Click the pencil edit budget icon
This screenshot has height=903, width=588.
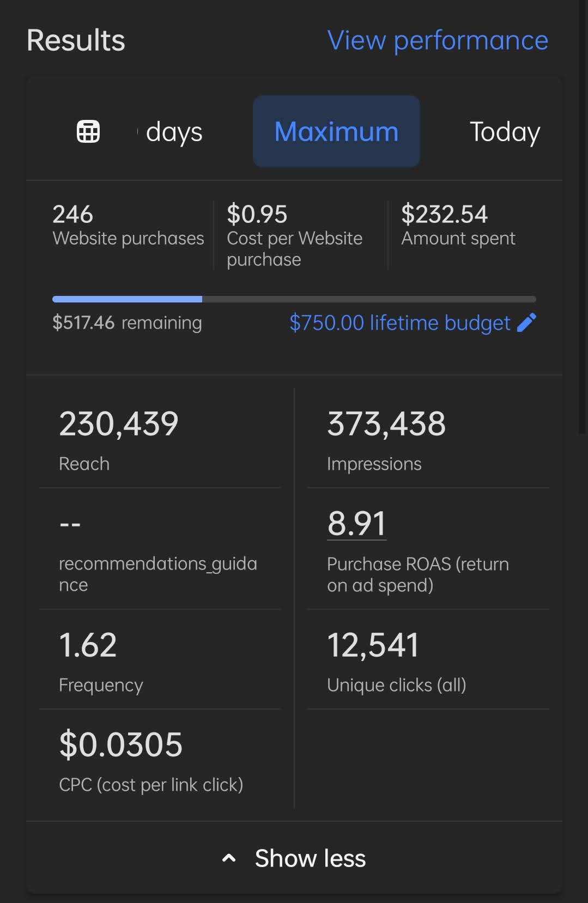tap(526, 323)
